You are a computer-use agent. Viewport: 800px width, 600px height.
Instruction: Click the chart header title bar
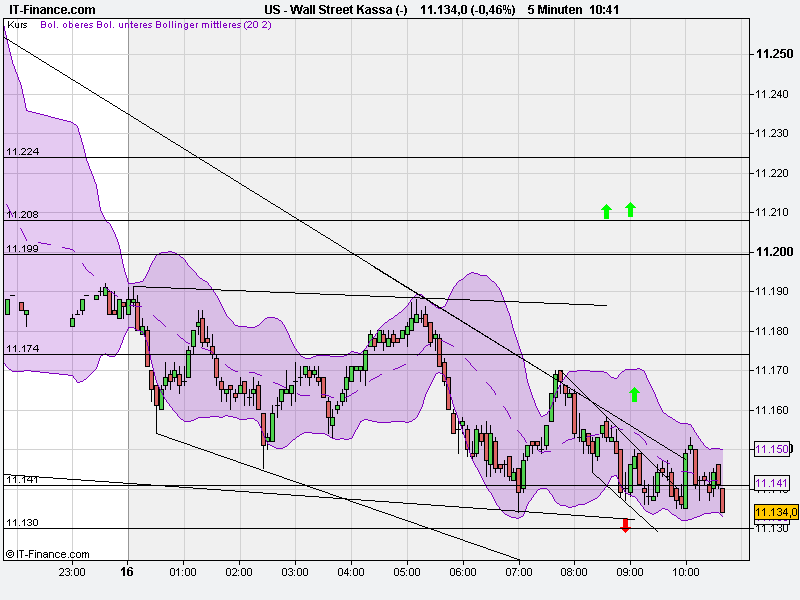click(x=400, y=10)
